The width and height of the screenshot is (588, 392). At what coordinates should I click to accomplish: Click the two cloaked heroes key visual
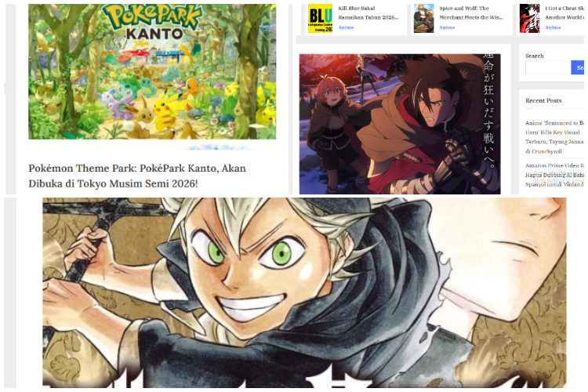(x=400, y=124)
